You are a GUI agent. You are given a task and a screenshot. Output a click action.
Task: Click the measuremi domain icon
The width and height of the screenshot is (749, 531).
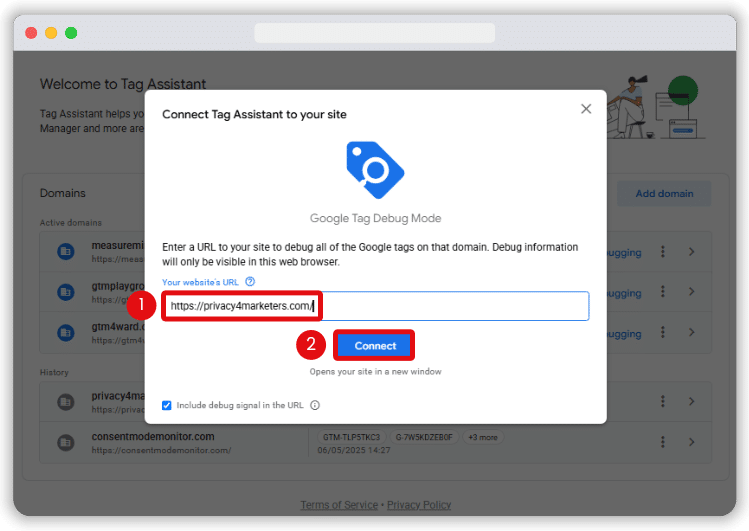point(66,251)
